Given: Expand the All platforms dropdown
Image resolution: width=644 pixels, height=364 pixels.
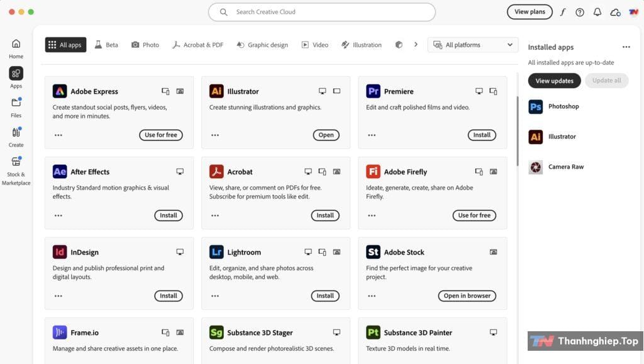Looking at the screenshot, I should (x=473, y=45).
